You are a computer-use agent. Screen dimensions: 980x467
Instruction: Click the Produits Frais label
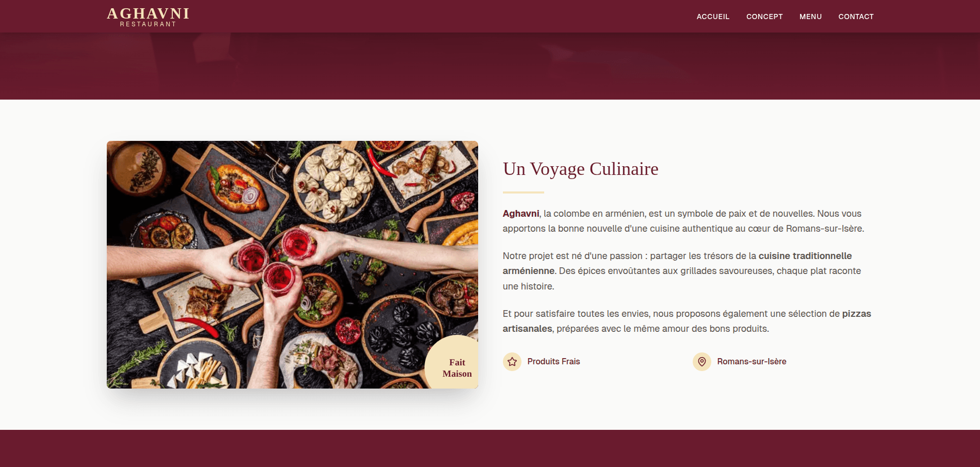(x=553, y=362)
